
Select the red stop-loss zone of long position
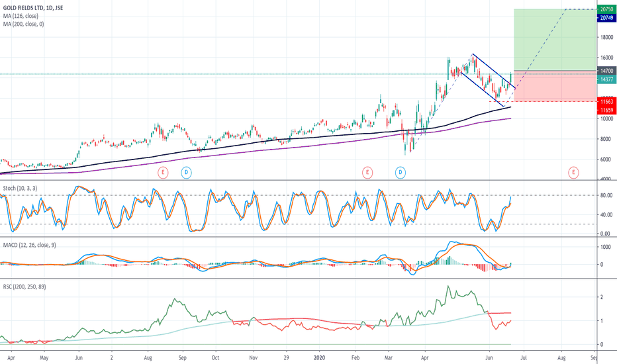(x=555, y=86)
